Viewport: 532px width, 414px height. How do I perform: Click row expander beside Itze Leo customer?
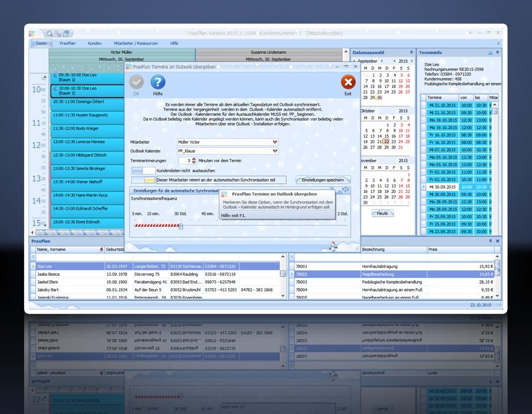33,266
